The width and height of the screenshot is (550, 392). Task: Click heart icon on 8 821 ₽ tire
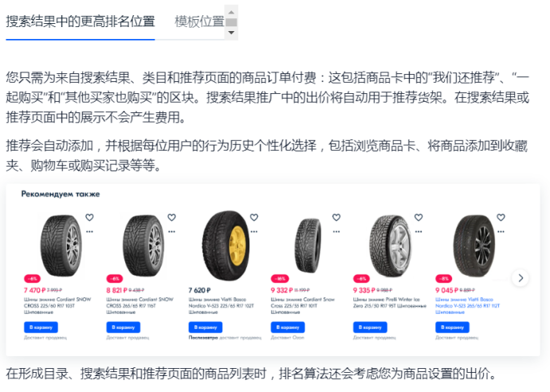(171, 218)
